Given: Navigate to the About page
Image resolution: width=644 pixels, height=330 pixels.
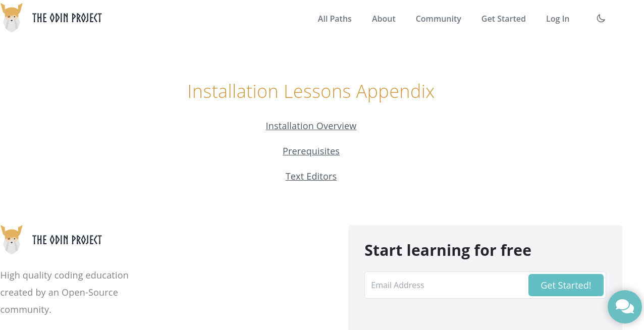Looking at the screenshot, I should pyautogui.click(x=384, y=19).
